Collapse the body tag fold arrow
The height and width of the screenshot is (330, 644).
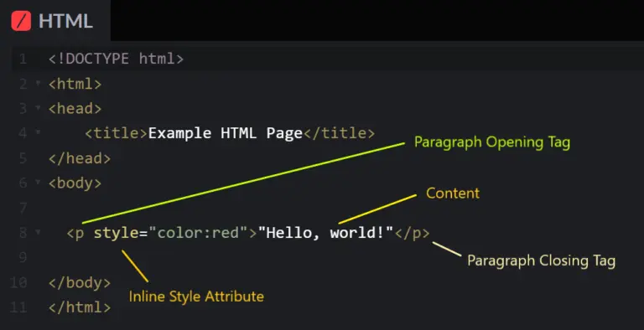pyautogui.click(x=39, y=183)
